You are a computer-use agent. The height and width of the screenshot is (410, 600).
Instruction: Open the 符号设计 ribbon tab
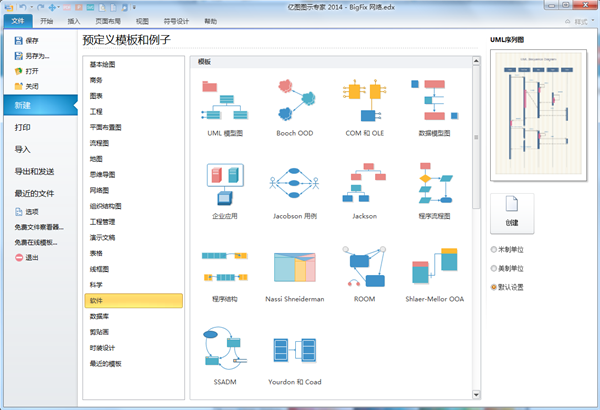pos(176,21)
